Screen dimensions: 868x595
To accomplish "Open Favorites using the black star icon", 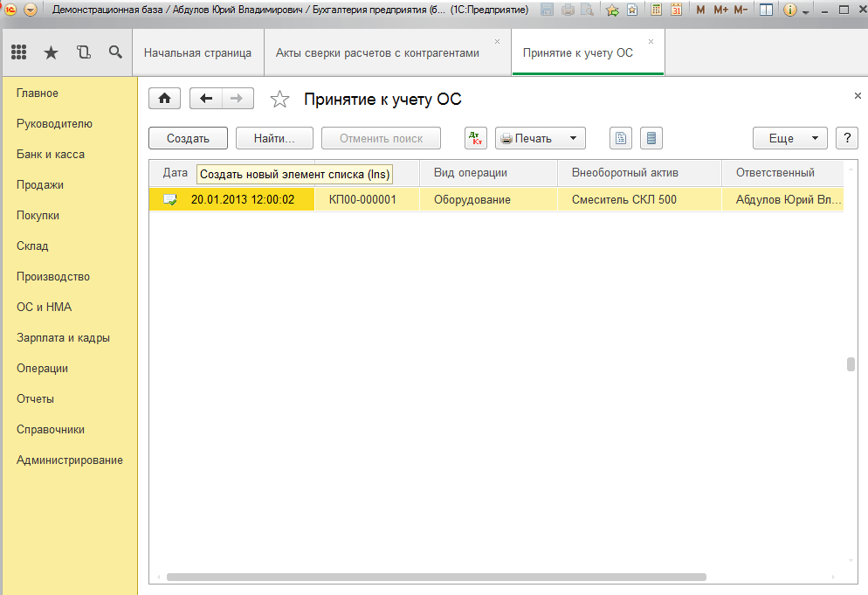I will [51, 52].
